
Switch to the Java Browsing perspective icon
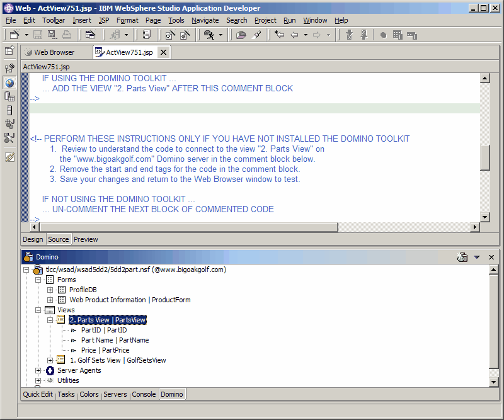(9, 138)
